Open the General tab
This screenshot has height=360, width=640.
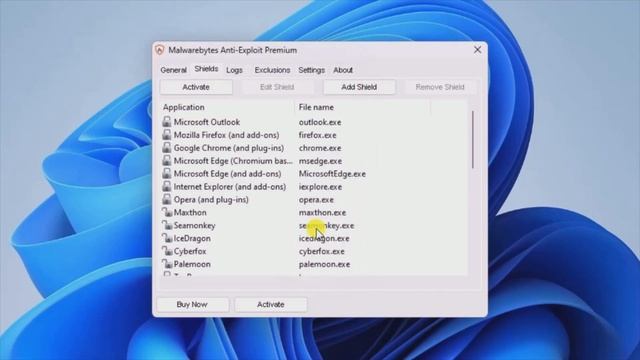[x=173, y=70]
